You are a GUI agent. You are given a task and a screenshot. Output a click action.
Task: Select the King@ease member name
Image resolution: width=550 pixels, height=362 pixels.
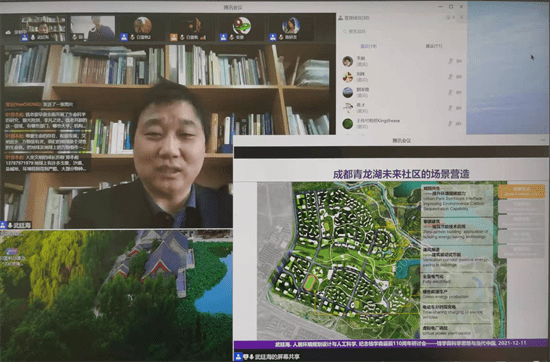[378, 121]
